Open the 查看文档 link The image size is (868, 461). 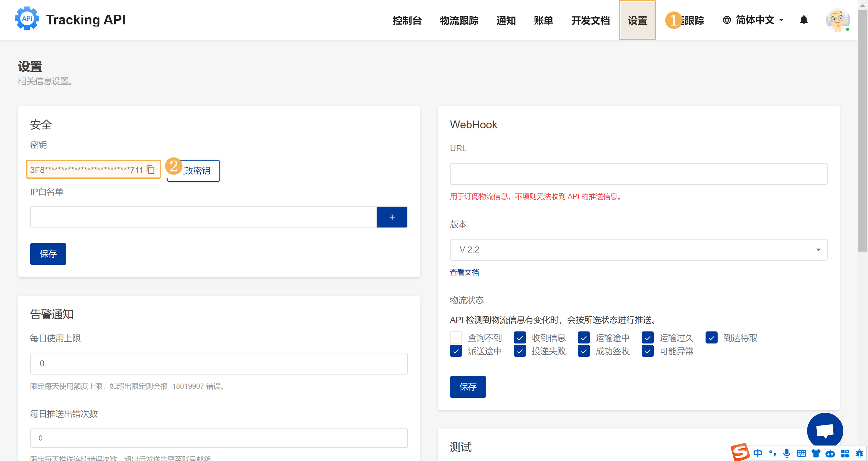click(464, 272)
